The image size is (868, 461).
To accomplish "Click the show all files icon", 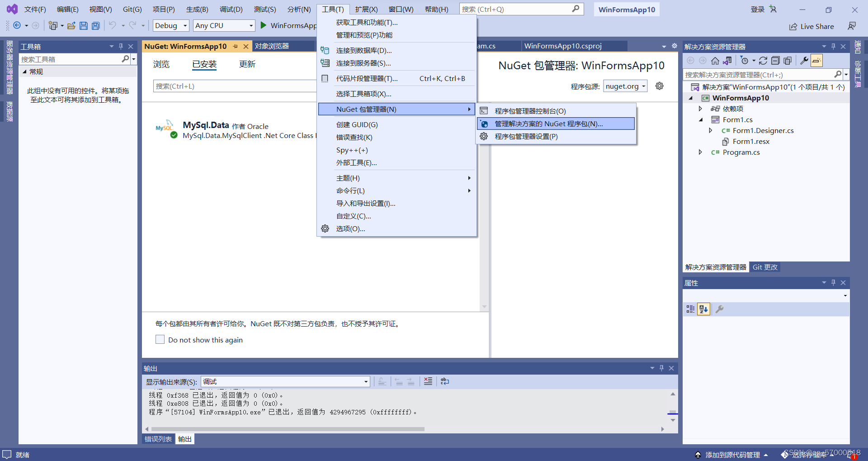I will [x=788, y=61].
